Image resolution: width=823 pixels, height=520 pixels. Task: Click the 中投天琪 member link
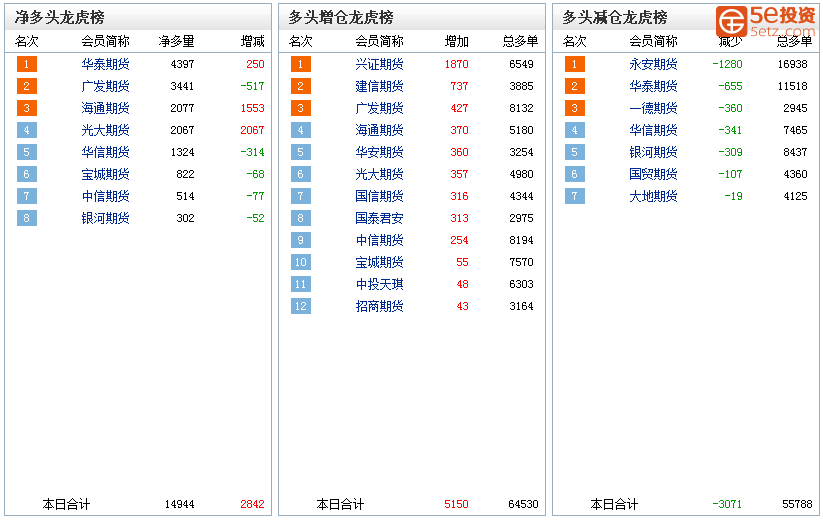click(x=379, y=284)
